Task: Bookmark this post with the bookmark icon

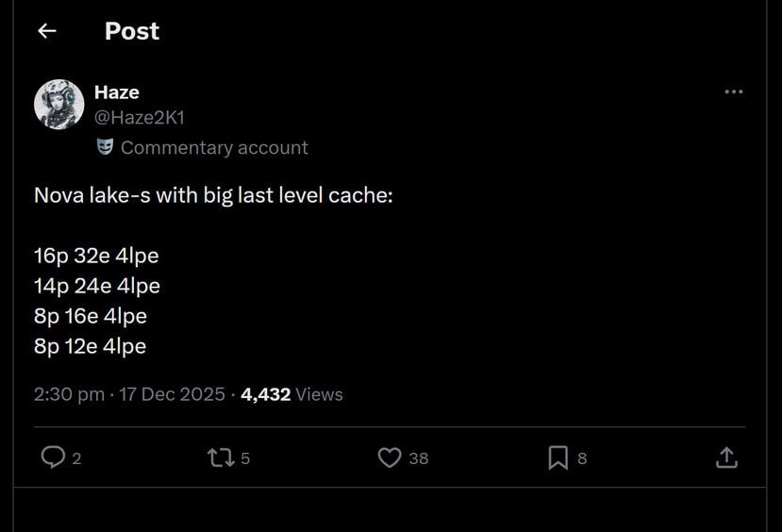Action: click(x=558, y=457)
